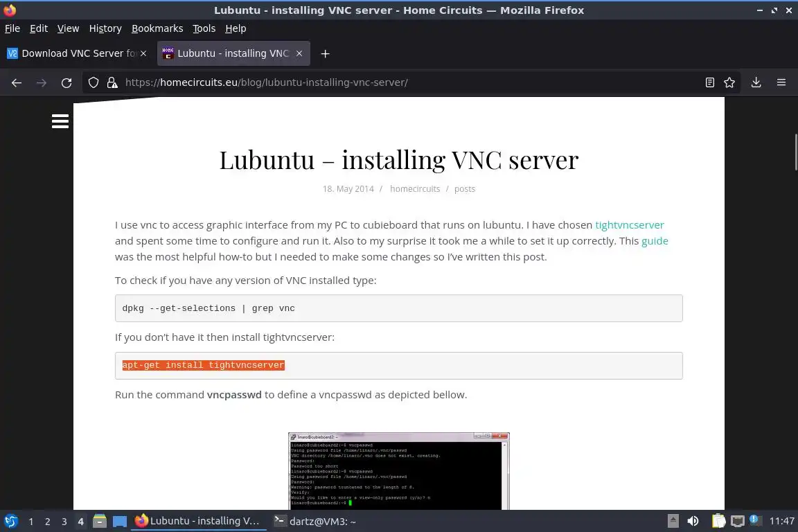The width and height of the screenshot is (798, 532).
Task: Open the volume control tray icon
Action: pyautogui.click(x=693, y=521)
